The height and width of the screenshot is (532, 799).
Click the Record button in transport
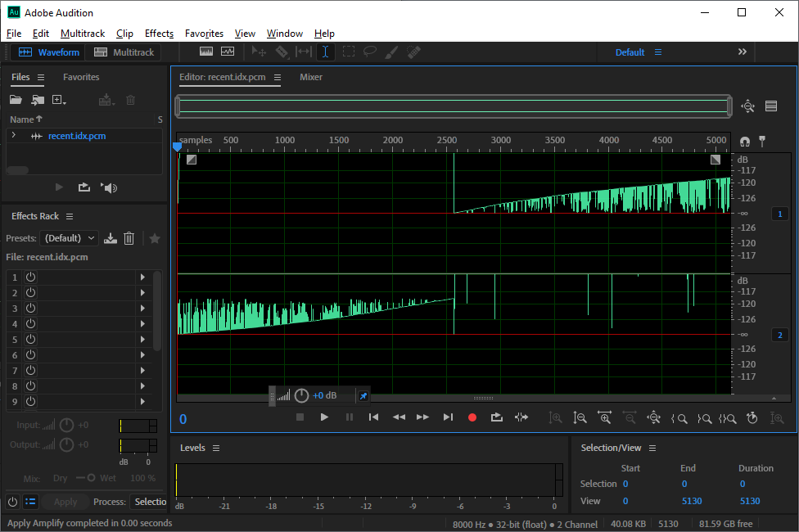click(472, 417)
